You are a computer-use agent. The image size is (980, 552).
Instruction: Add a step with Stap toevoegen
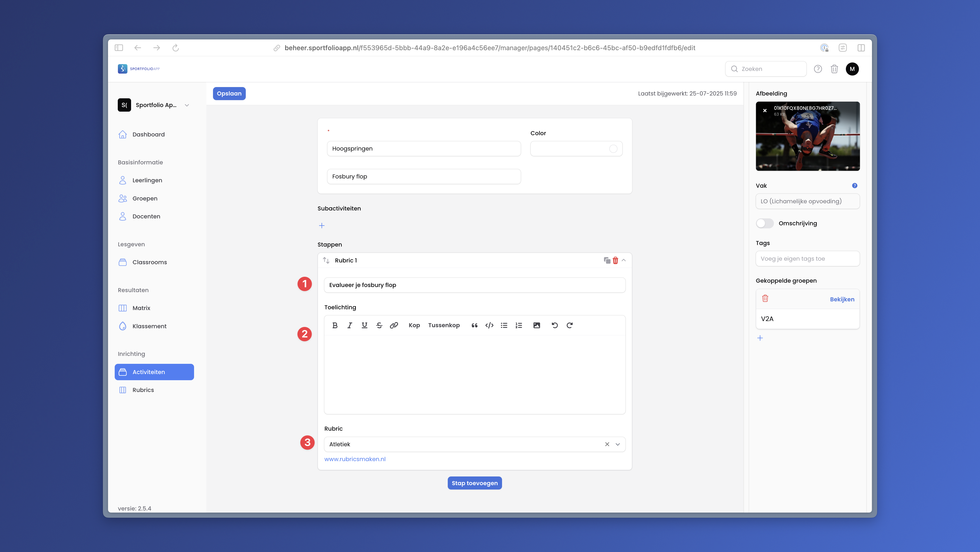tap(474, 483)
